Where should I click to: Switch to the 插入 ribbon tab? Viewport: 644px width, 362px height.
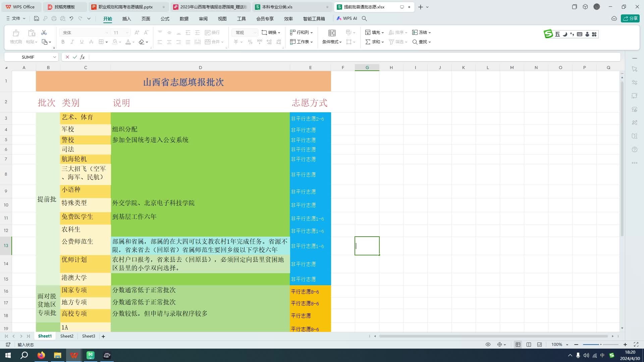(x=126, y=19)
